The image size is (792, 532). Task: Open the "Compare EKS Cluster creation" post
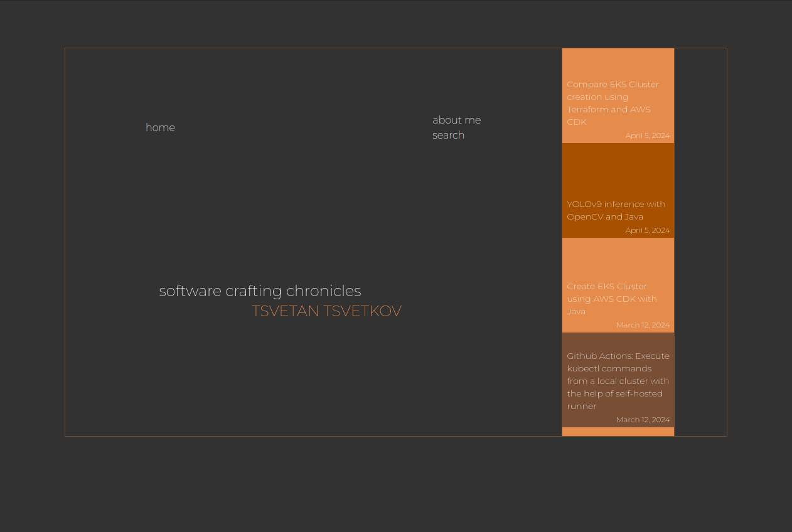point(613,103)
